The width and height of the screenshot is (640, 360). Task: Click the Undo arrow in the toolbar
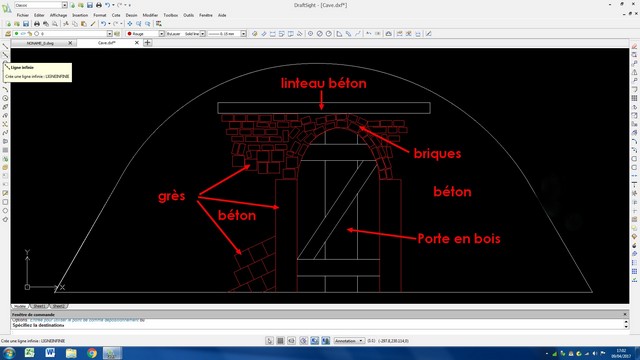pos(103,24)
